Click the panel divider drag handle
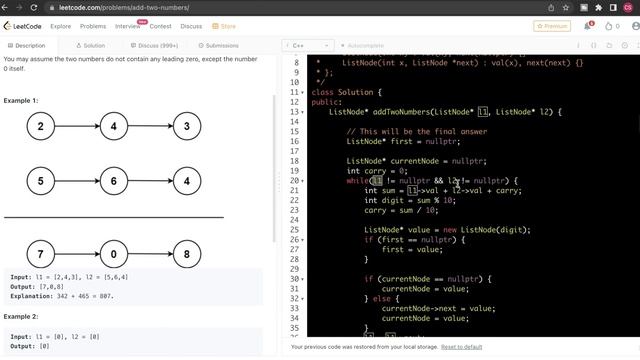This screenshot has height=360, width=640. pyautogui.click(x=279, y=182)
